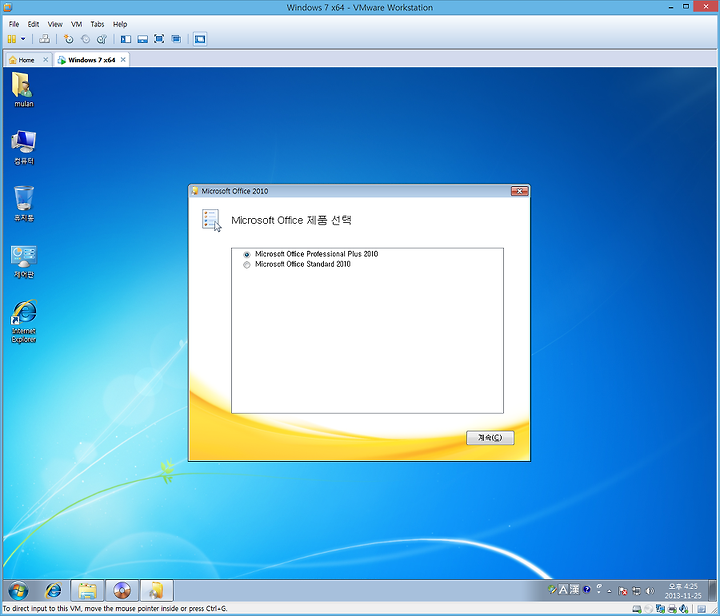The width and height of the screenshot is (720, 616).
Task: Open the View menu
Action: coord(55,24)
